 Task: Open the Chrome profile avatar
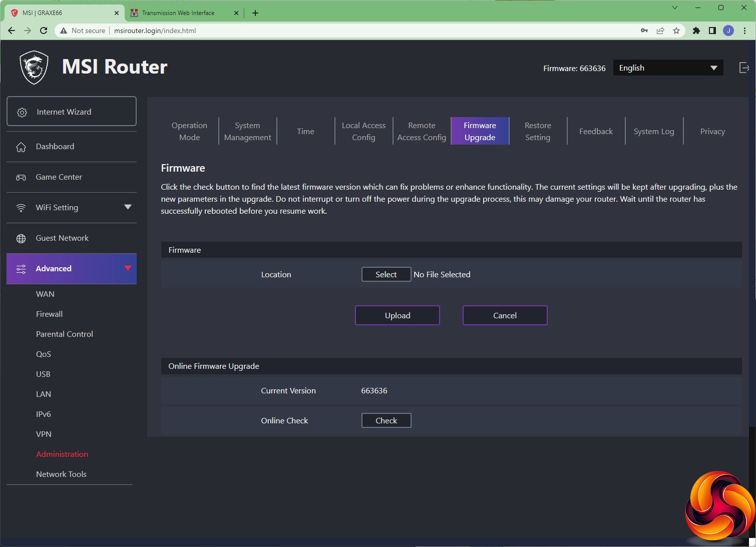click(x=728, y=31)
